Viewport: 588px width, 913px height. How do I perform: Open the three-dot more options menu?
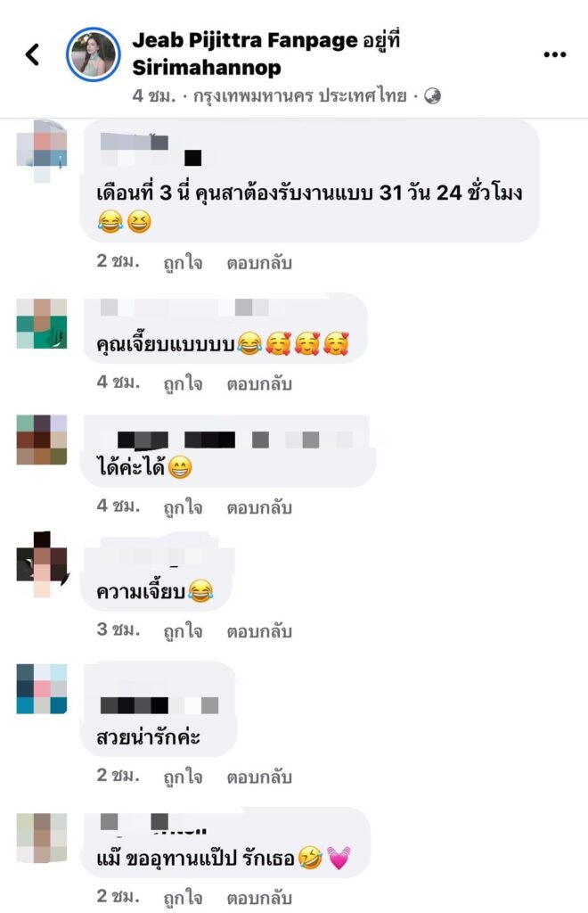pos(554,54)
